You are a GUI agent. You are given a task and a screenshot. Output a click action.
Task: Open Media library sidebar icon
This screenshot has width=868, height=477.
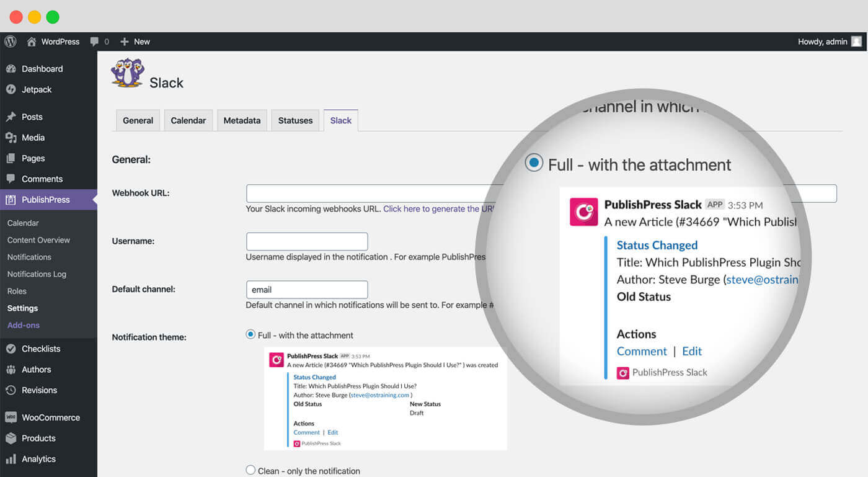coord(11,138)
